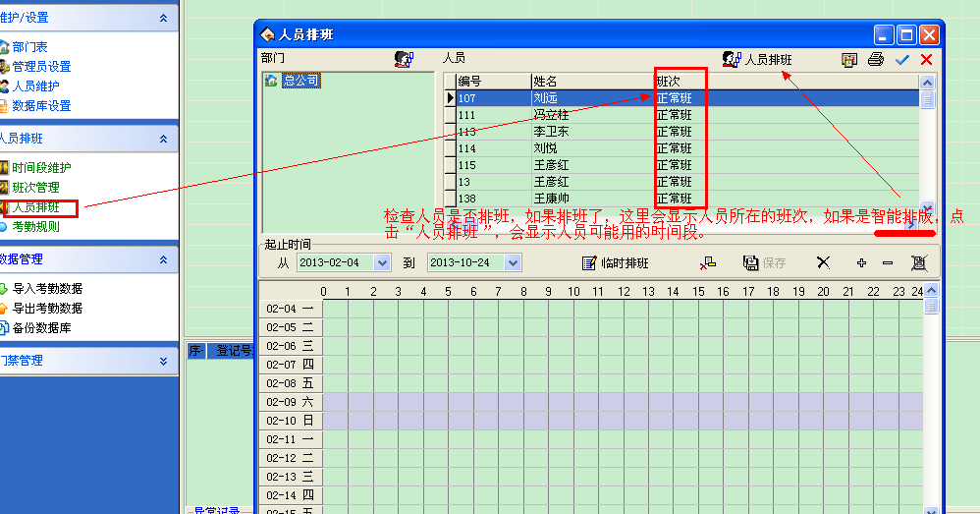Screen dimensions: 980x514
Task: Click the 02-10 日 date row header
Action: click(x=291, y=421)
